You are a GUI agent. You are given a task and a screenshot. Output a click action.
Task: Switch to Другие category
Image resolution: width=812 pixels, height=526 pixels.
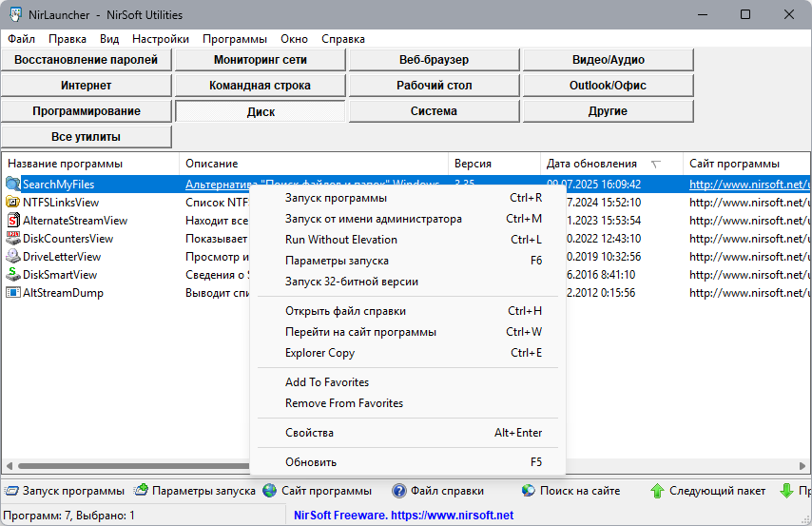point(608,111)
